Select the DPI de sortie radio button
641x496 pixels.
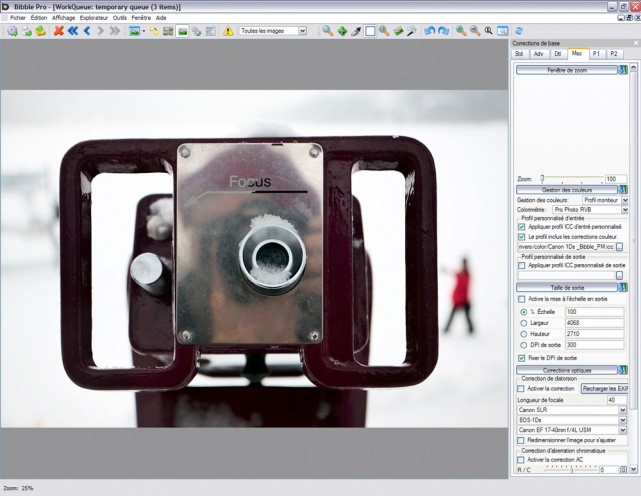tap(523, 345)
